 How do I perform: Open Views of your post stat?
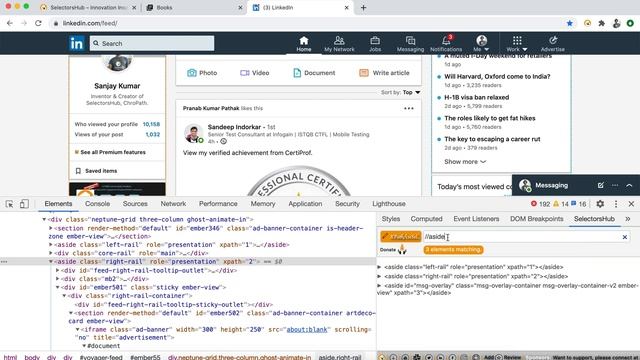(117, 134)
